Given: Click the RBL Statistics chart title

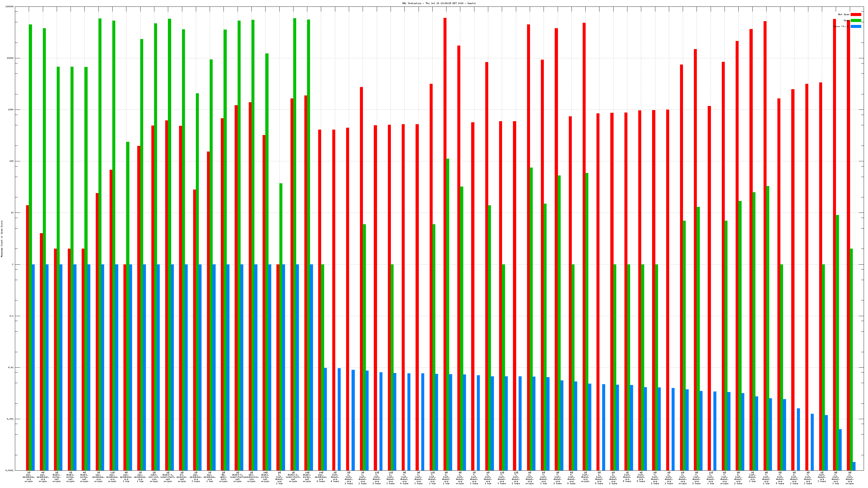Looking at the screenshot, I should click(439, 3).
